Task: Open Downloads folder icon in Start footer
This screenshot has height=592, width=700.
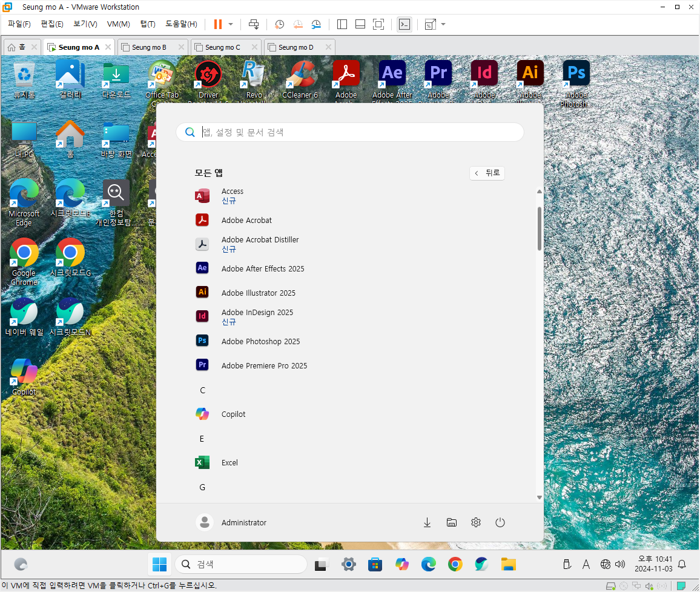Action: pos(428,522)
